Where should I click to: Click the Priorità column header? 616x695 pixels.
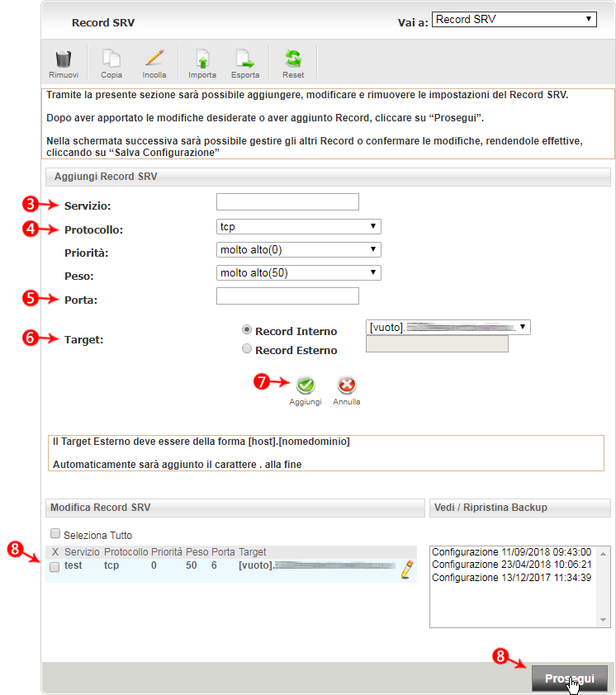point(167,552)
